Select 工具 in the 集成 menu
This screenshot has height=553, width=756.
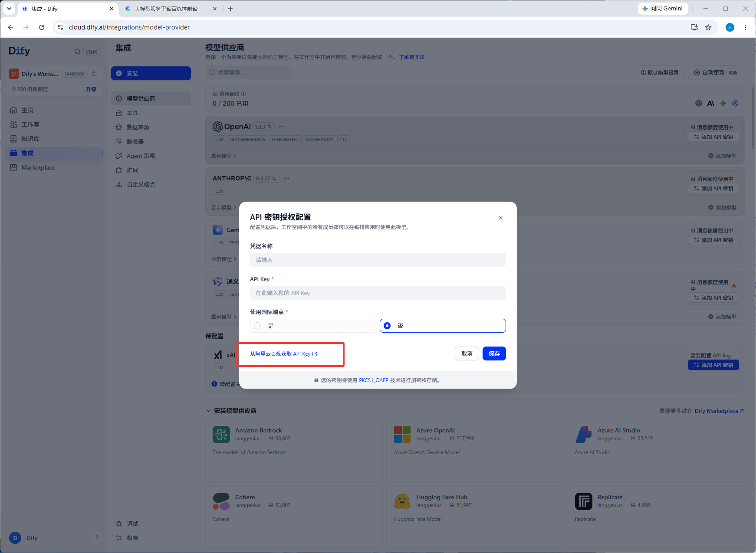pos(151,113)
